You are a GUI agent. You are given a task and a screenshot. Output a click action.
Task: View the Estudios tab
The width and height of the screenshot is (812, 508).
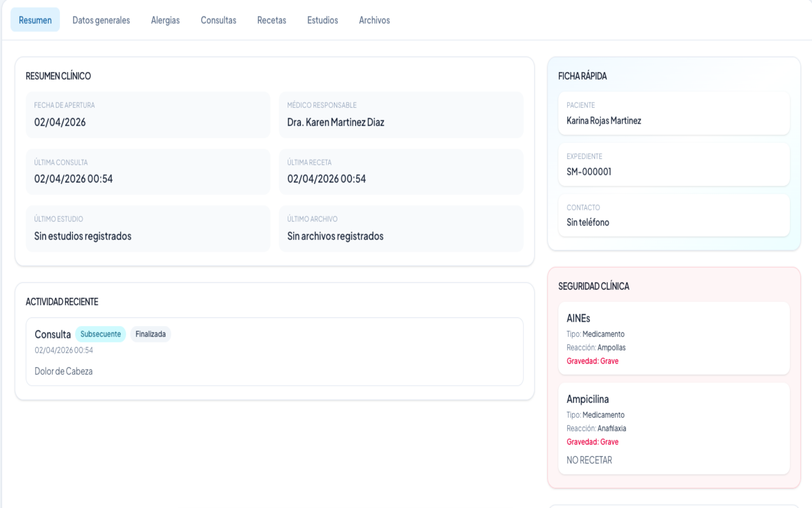(322, 20)
